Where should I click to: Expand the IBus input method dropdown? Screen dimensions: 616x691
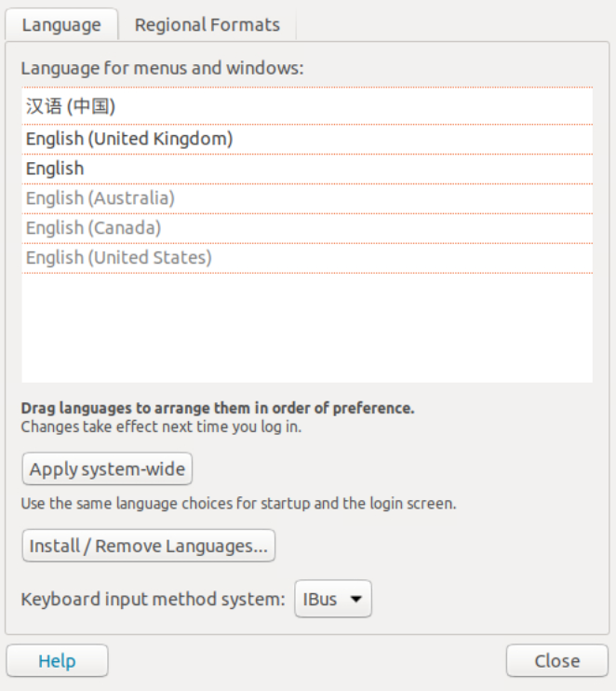click(332, 600)
